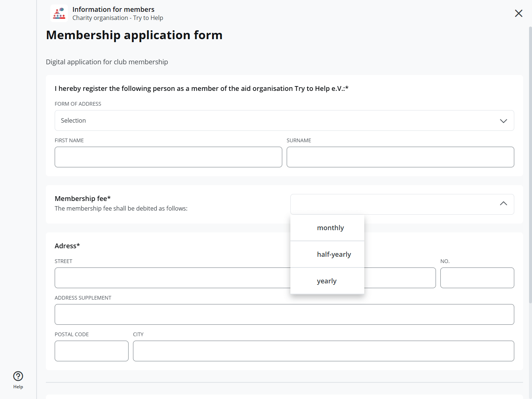Close the membership form with X icon

click(x=519, y=13)
